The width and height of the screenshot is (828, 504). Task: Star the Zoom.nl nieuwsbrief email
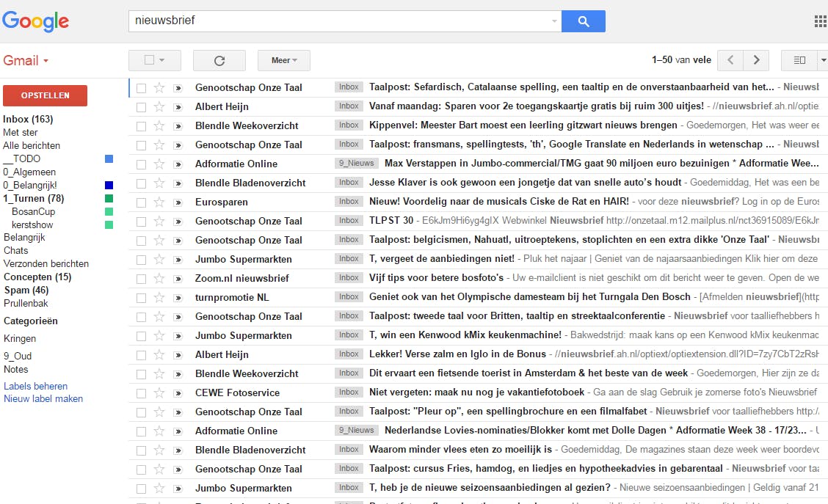159,278
